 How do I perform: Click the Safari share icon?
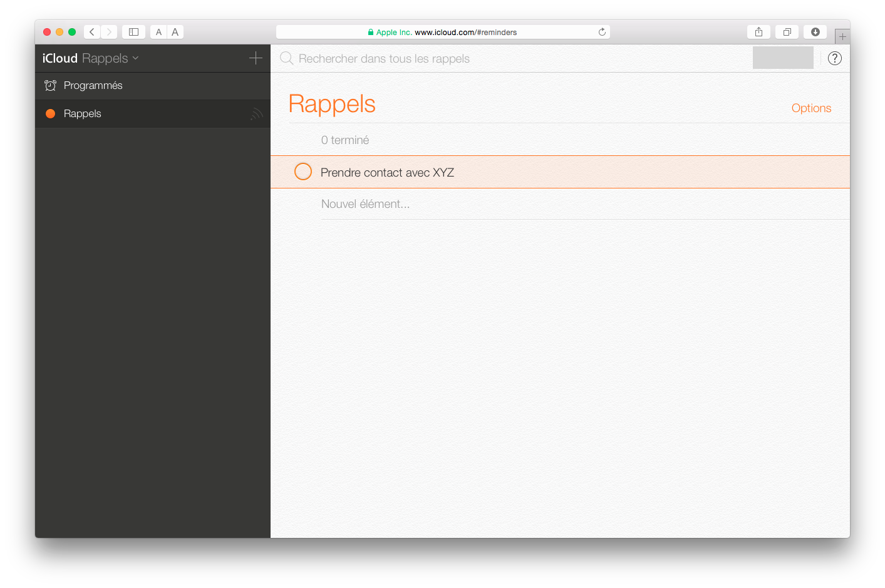[x=758, y=32]
